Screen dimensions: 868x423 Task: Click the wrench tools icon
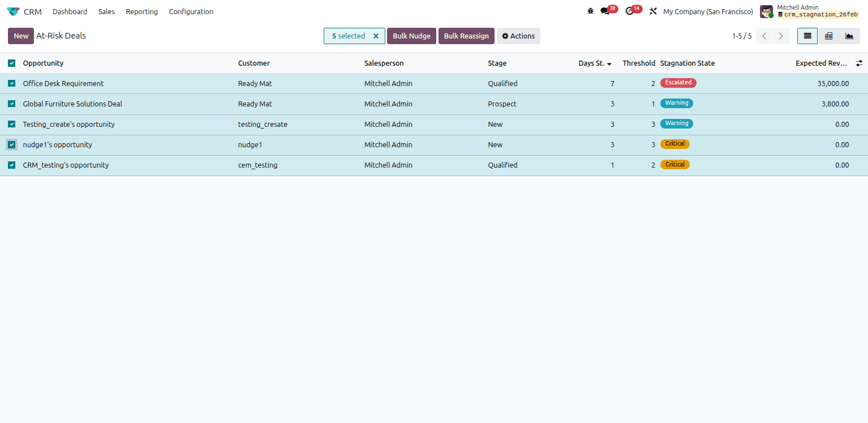(653, 11)
